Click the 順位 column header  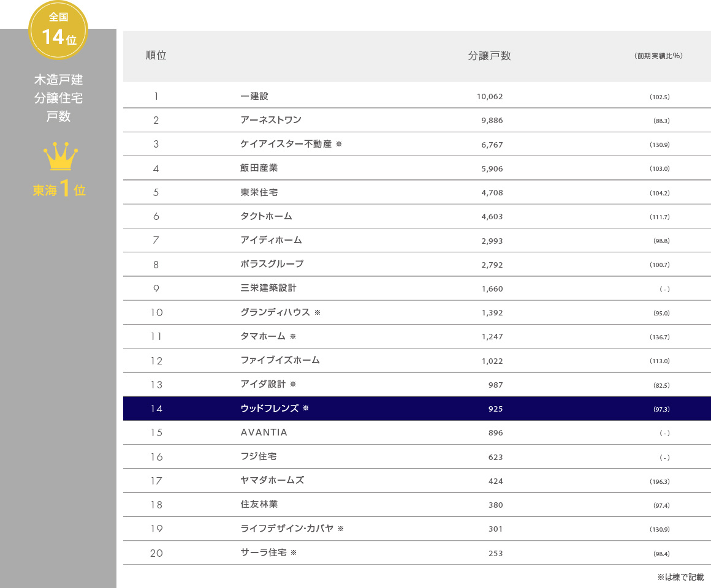pyautogui.click(x=156, y=55)
